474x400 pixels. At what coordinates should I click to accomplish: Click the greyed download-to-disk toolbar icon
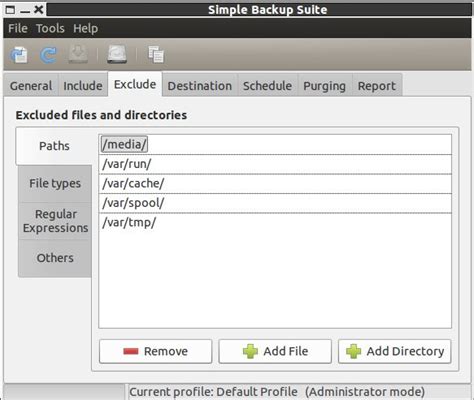[x=78, y=54]
